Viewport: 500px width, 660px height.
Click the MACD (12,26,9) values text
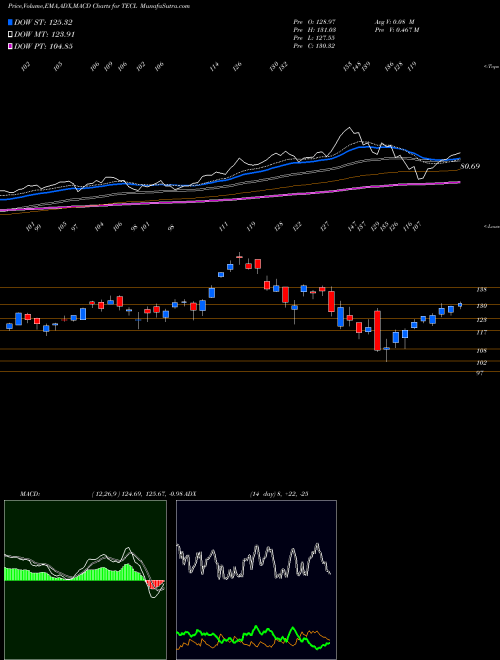pyautogui.click(x=137, y=494)
